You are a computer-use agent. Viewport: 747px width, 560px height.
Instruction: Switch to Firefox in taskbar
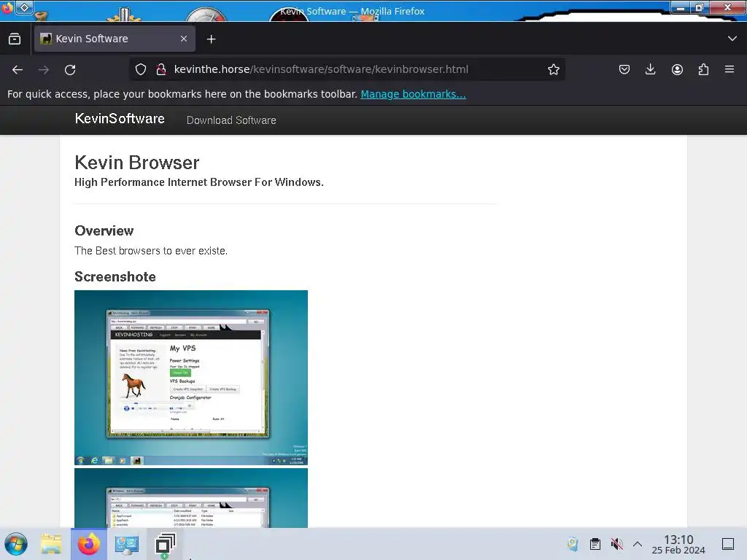tap(88, 544)
